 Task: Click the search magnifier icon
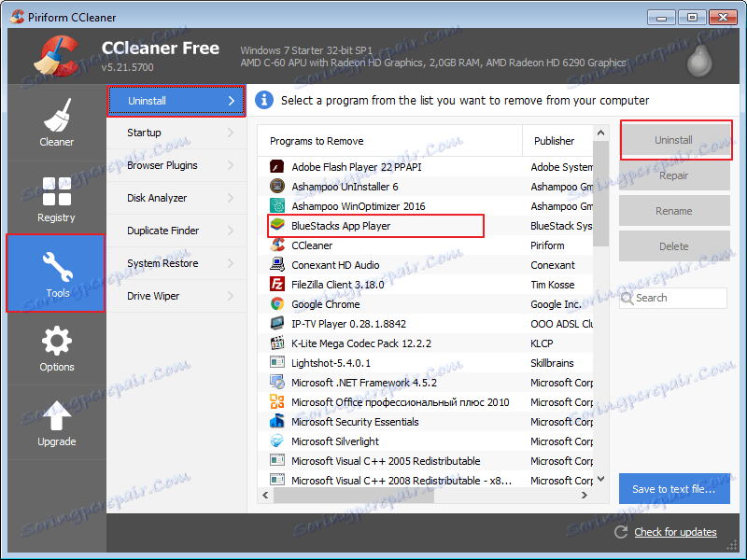[627, 299]
